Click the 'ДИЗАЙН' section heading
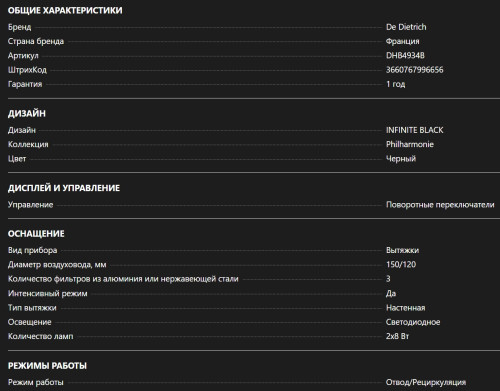This screenshot has width=500, height=391. point(27,114)
